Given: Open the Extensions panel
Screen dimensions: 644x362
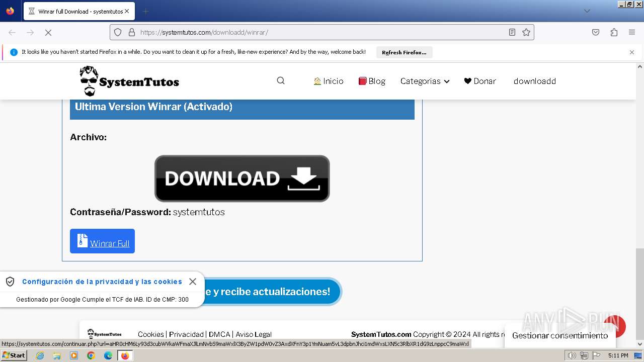Looking at the screenshot, I should point(614,32).
